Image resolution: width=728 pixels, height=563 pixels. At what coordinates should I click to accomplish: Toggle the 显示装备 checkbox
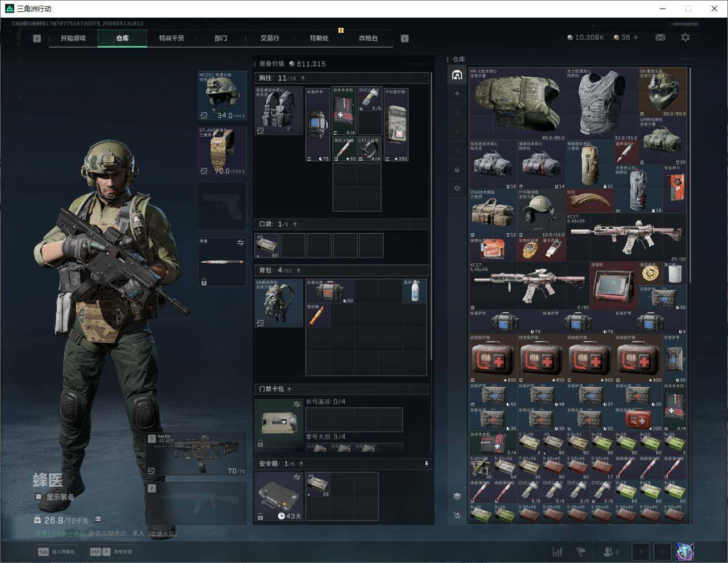tap(39, 497)
